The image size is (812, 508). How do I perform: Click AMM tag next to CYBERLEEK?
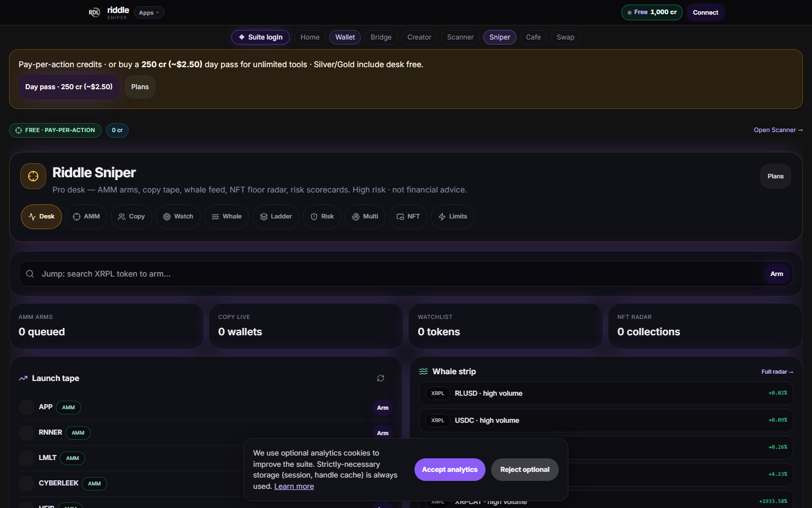[x=94, y=484]
